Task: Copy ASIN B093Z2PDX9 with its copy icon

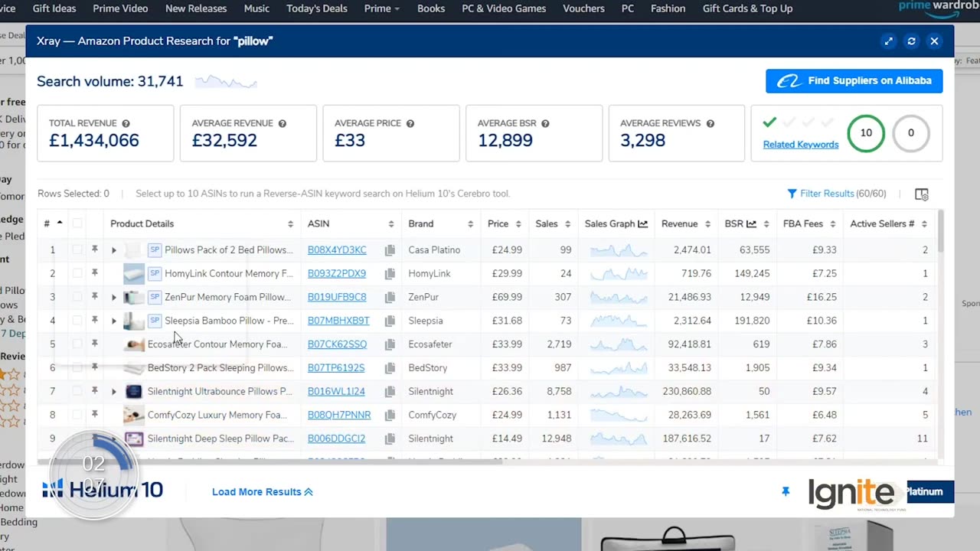Action: point(390,274)
